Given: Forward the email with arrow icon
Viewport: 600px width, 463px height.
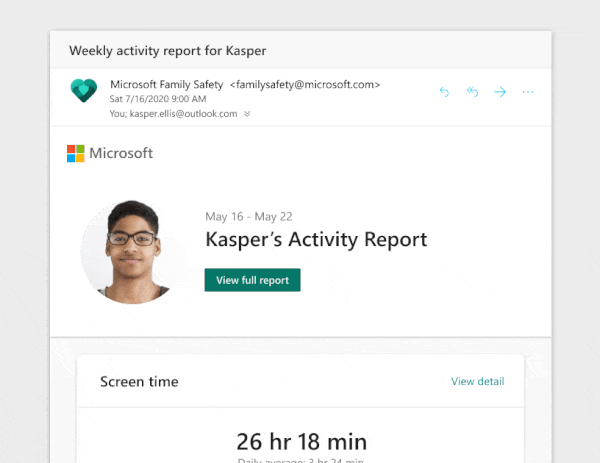Looking at the screenshot, I should [500, 92].
